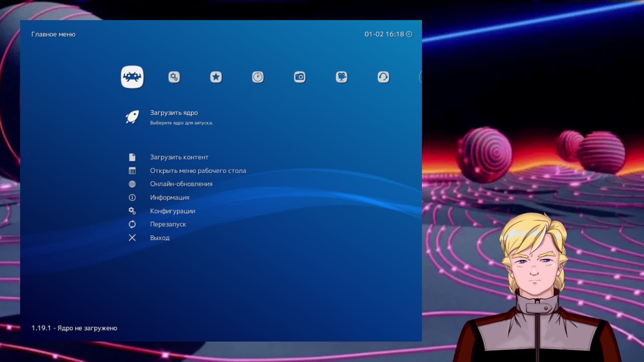Click the rocket icon for loading core
This screenshot has height=362, width=644.
tap(132, 117)
